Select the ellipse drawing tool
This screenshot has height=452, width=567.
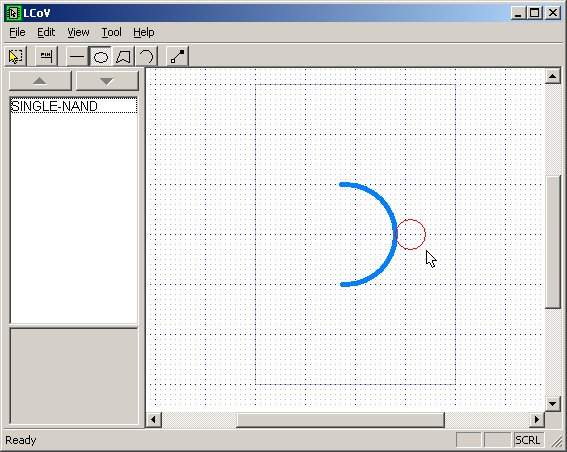tap(100, 56)
